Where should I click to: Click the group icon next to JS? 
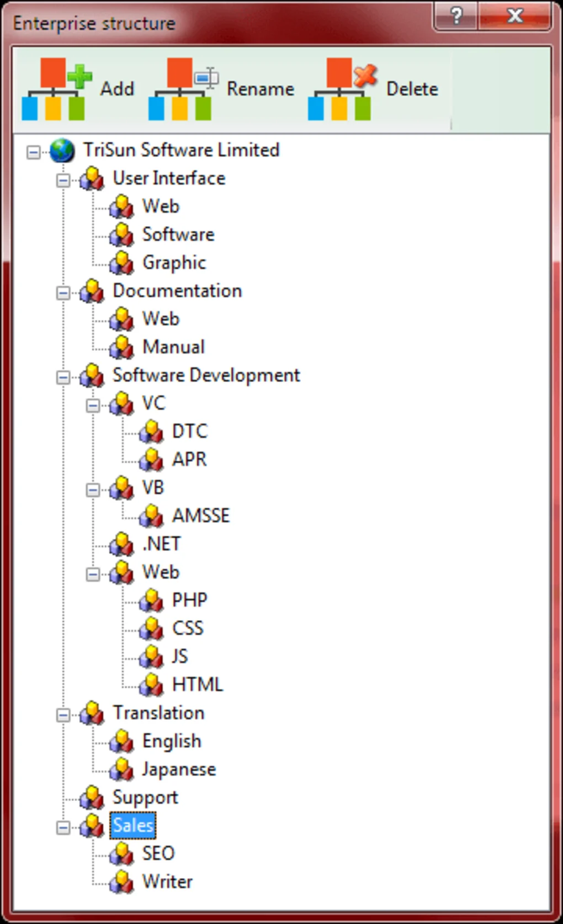(151, 657)
